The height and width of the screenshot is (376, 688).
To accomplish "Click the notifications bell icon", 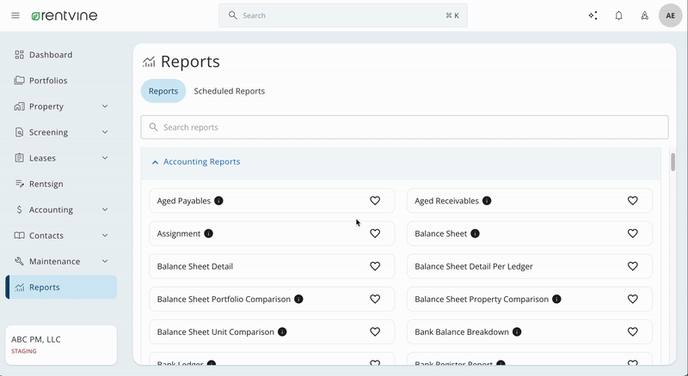I will 619,16.
